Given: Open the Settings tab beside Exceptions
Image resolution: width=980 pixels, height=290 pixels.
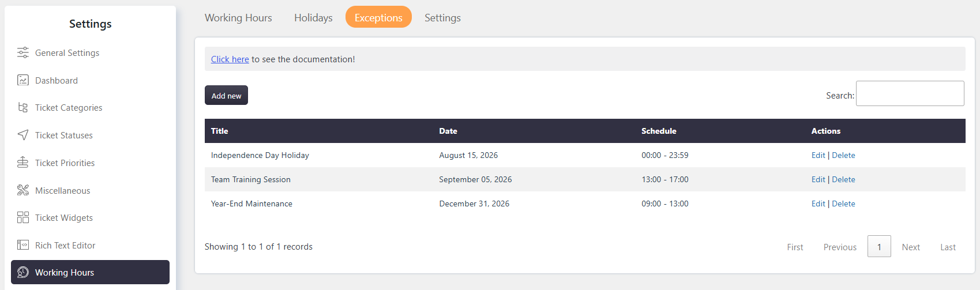Looking at the screenshot, I should pyautogui.click(x=442, y=17).
